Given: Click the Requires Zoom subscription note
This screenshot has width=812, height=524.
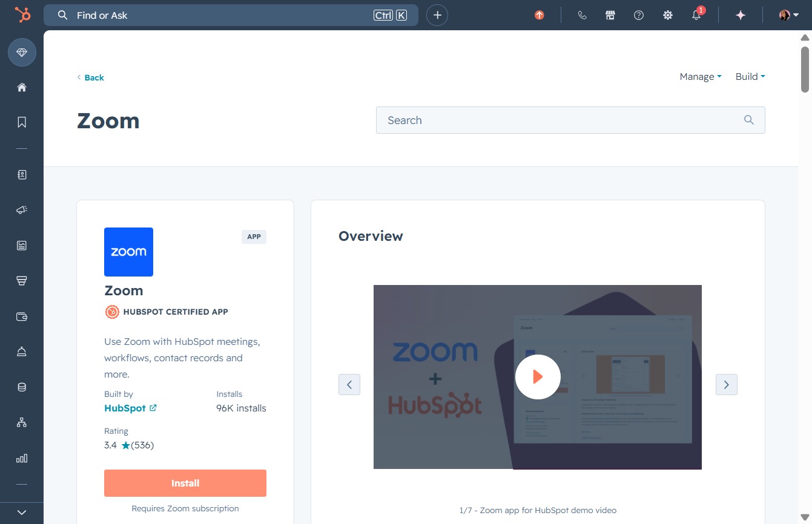Looking at the screenshot, I should point(185,508).
